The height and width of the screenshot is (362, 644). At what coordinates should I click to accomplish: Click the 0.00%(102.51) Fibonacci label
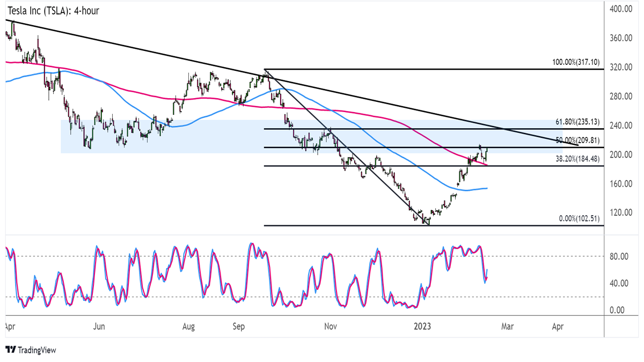(x=579, y=219)
